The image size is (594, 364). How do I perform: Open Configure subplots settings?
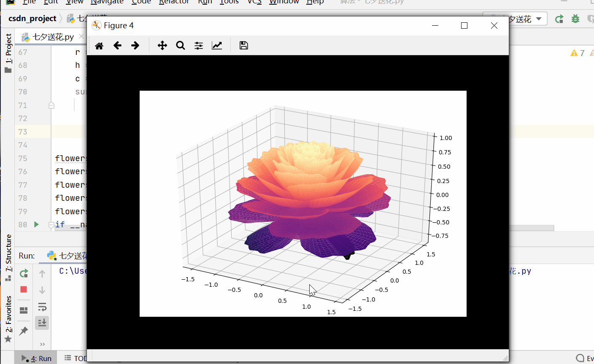coord(199,46)
